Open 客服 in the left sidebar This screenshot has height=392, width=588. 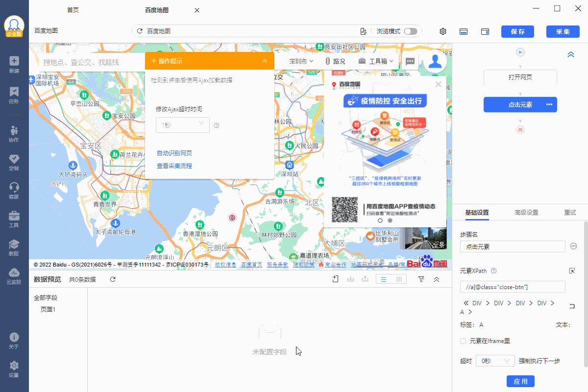(x=14, y=191)
